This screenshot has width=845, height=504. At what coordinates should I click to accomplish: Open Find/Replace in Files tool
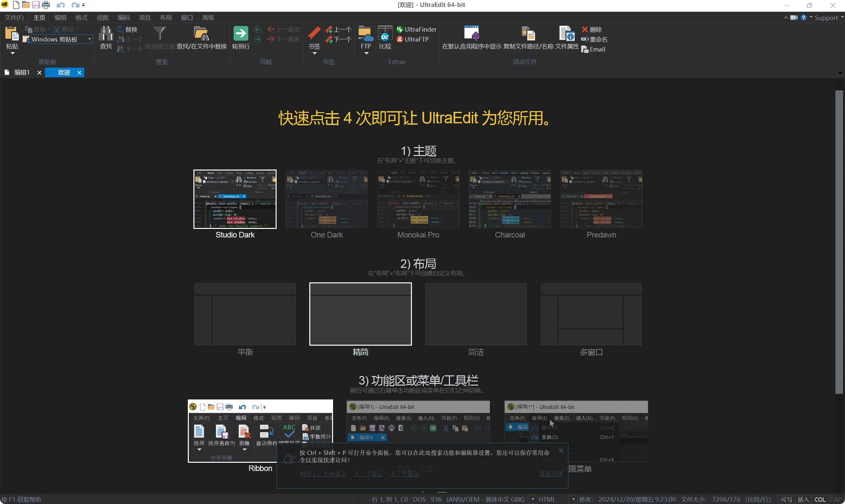coord(201,34)
